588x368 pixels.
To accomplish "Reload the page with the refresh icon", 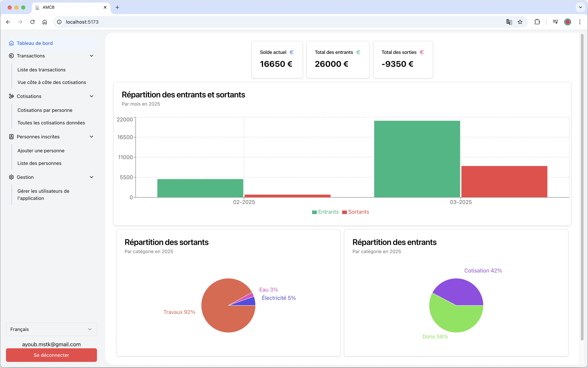I will (32, 22).
